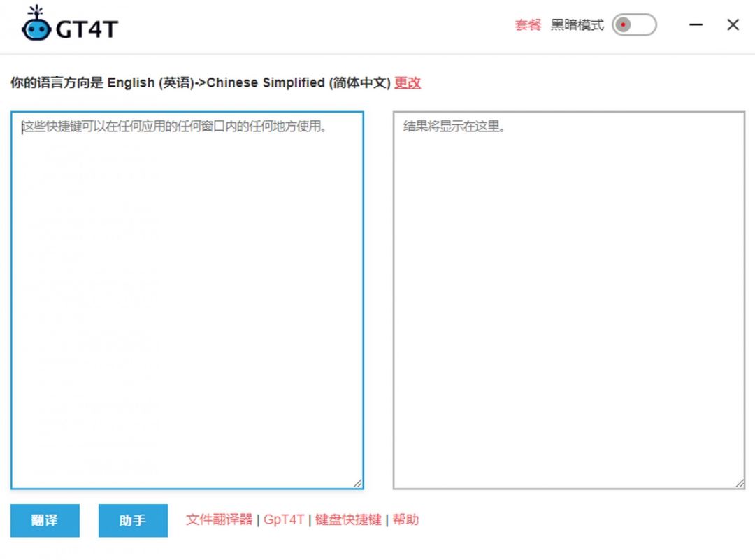This screenshot has height=560, width=755.
Task: Open the 套餐 plans link
Action: coord(528,24)
